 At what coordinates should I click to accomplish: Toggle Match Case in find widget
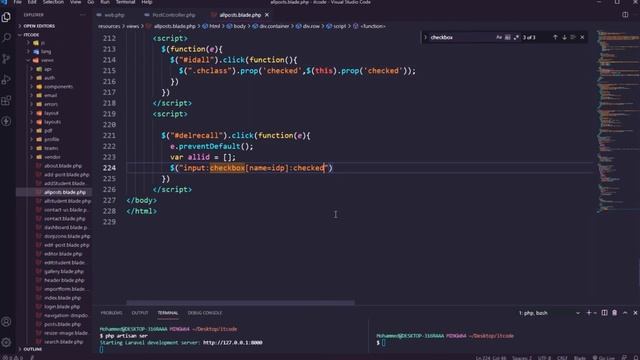[x=499, y=37]
